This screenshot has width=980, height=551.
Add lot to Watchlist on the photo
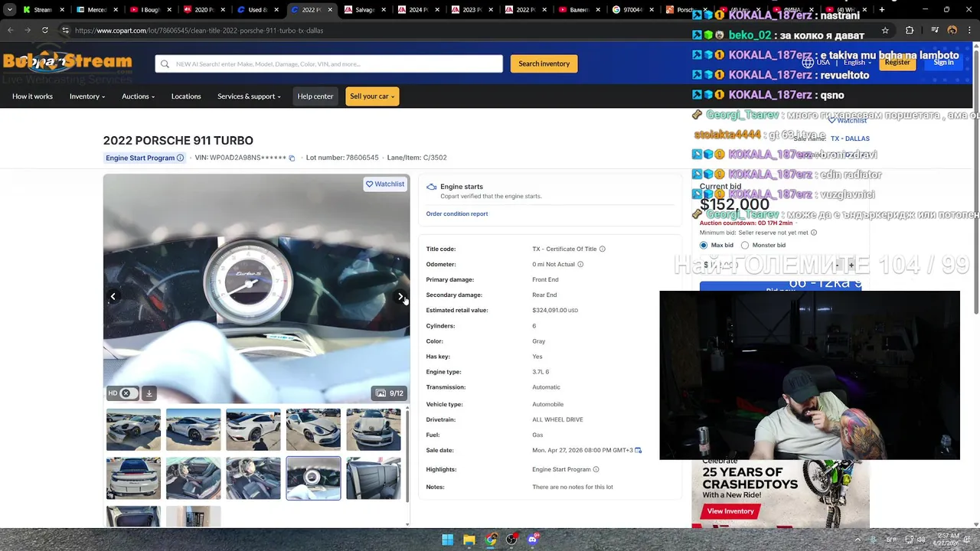tap(385, 184)
